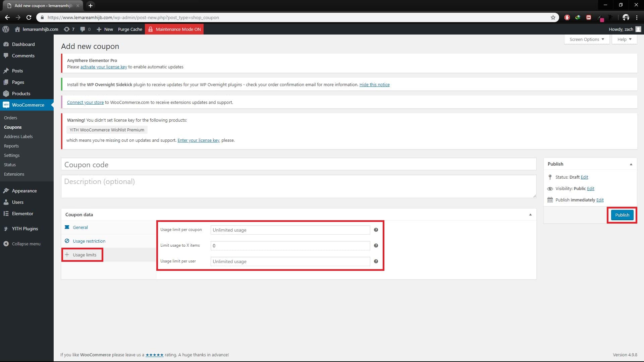Open Comments in admin sidebar
Viewport: 644px width, 362px height.
23,56
